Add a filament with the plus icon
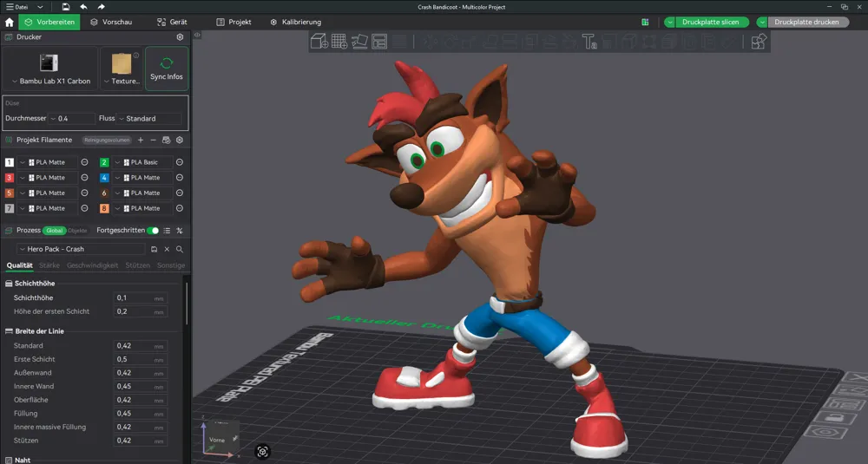This screenshot has height=464, width=868. pyautogui.click(x=141, y=140)
